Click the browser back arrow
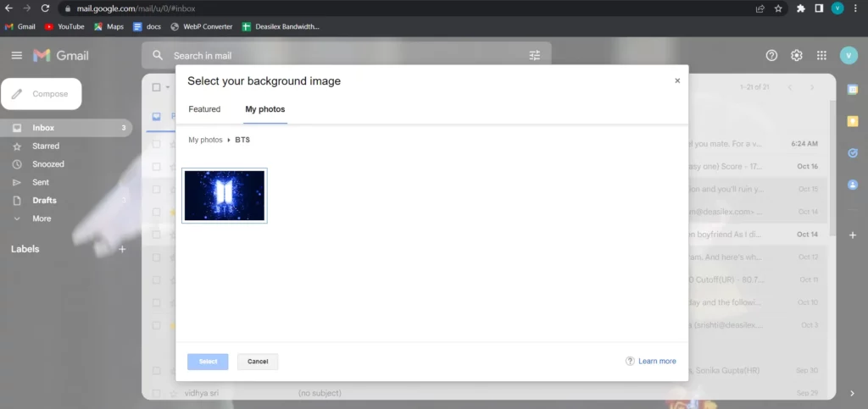Viewport: 868px width, 409px height. coord(8,8)
